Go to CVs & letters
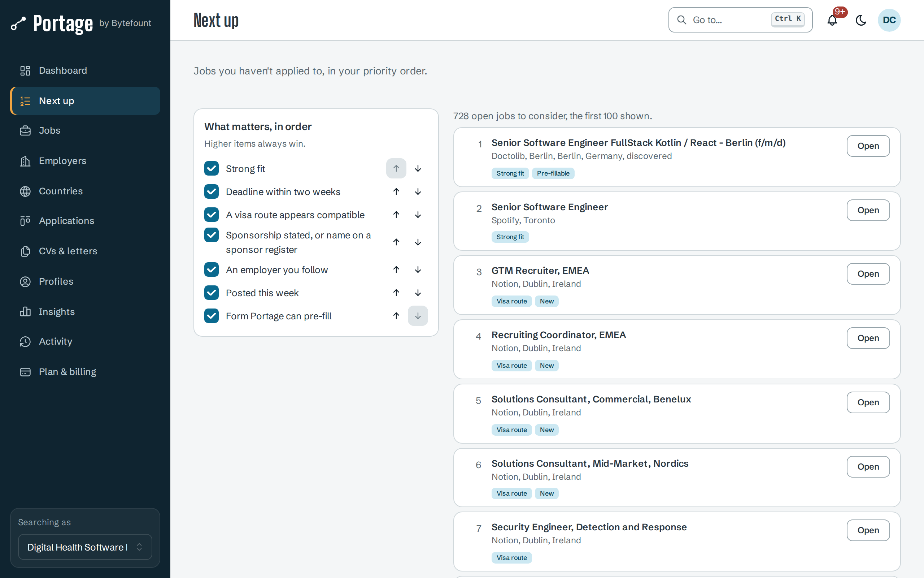The width and height of the screenshot is (924, 578). pyautogui.click(x=85, y=251)
